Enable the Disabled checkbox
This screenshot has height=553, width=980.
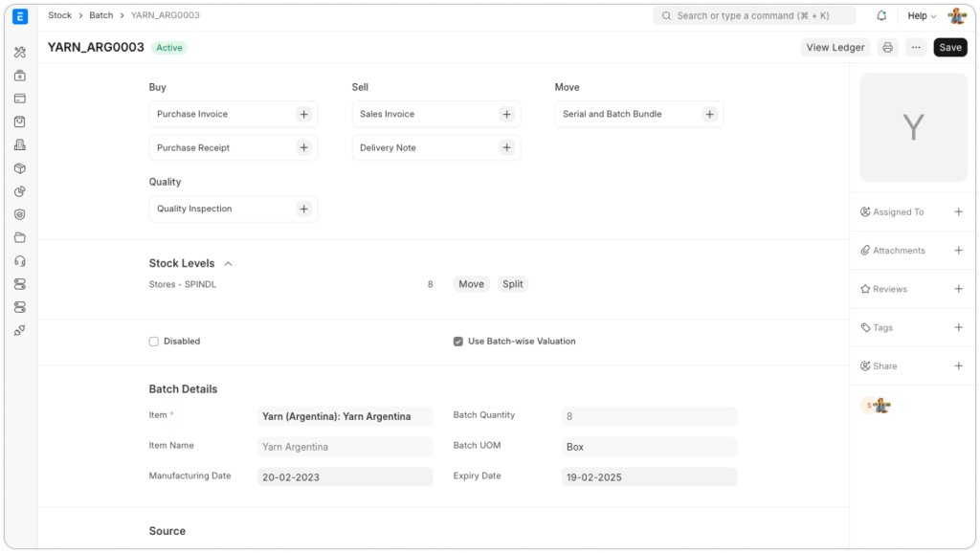[x=154, y=342]
